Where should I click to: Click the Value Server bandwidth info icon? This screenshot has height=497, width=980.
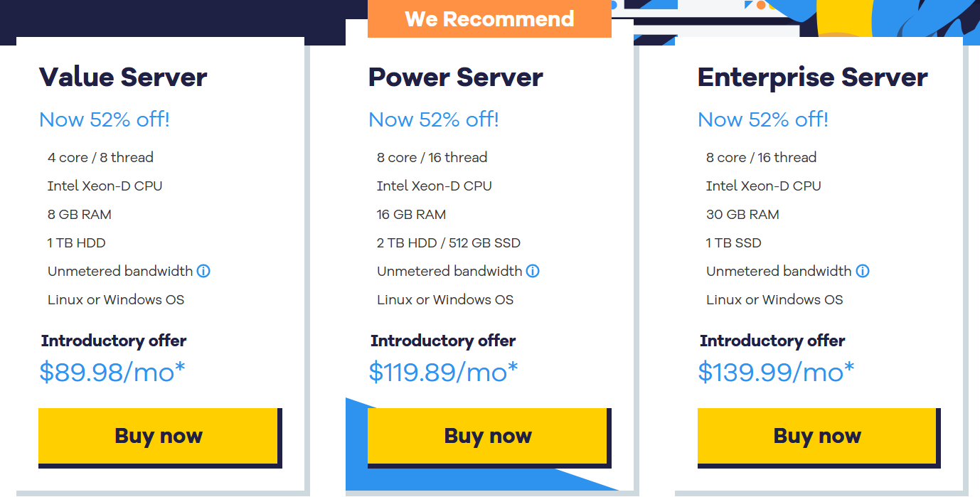pyautogui.click(x=203, y=271)
